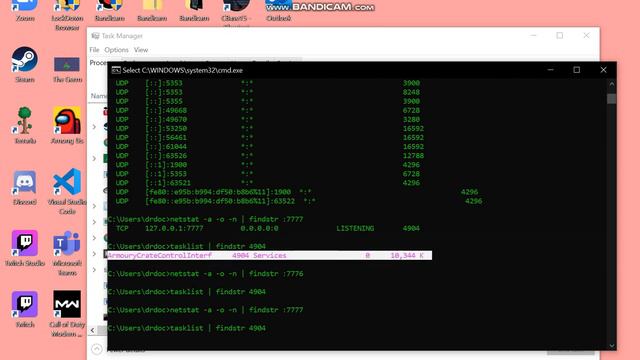Launch the Among Us desktop shortcut
This screenshot has width=640, height=360.
[x=67, y=126]
